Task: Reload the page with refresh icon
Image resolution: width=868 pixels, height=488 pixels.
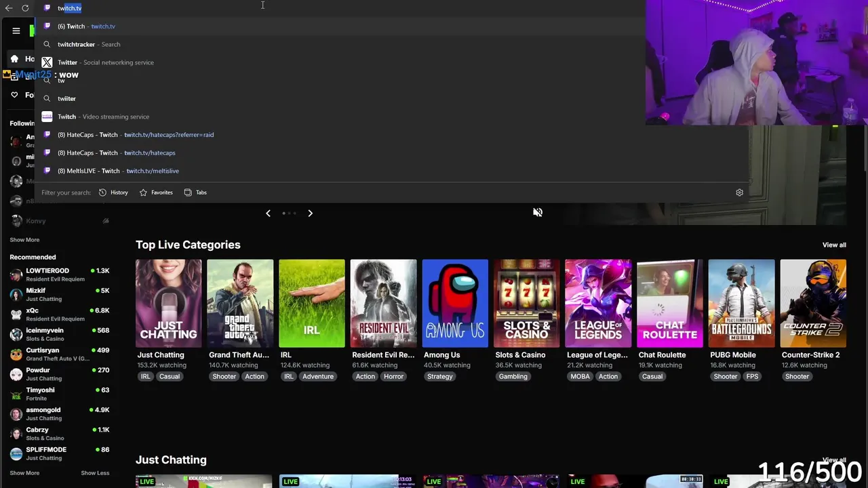Action: [25, 8]
